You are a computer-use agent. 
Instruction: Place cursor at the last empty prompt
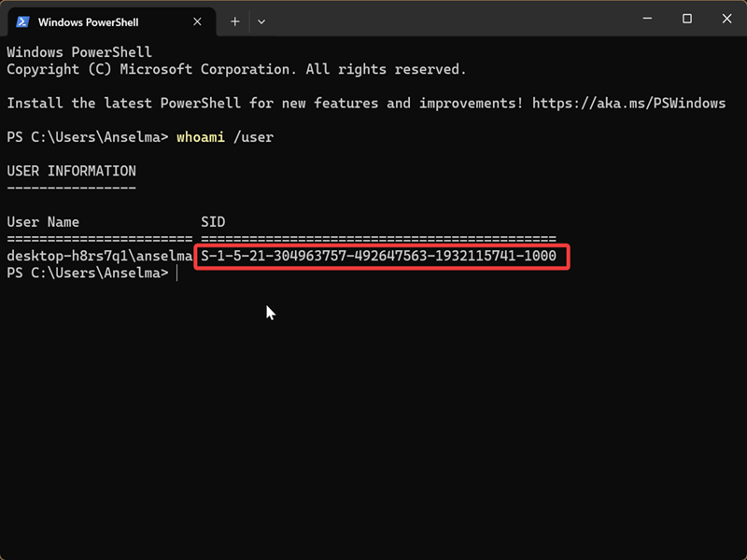[x=176, y=273]
